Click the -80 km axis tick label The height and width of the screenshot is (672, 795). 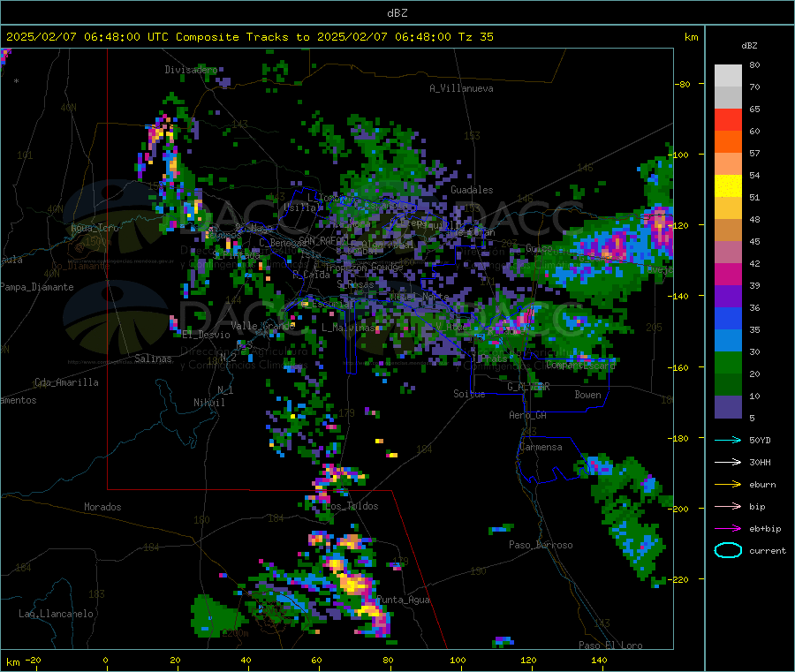coord(683,84)
